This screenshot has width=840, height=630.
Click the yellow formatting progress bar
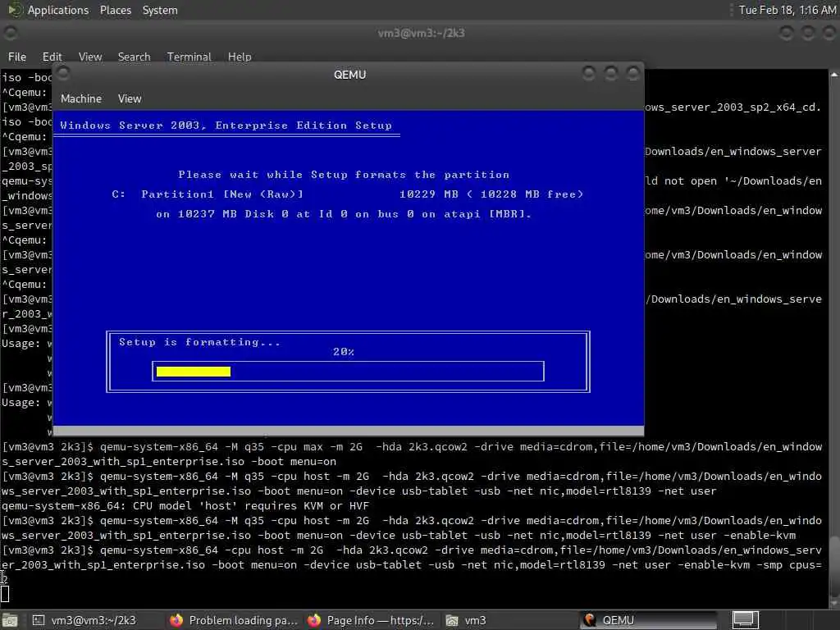tap(194, 372)
